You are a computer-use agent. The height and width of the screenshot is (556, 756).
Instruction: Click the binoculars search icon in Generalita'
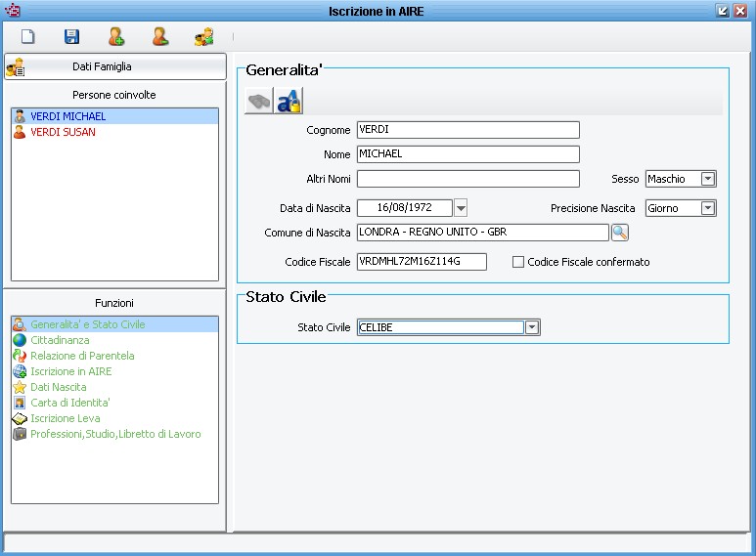258,101
